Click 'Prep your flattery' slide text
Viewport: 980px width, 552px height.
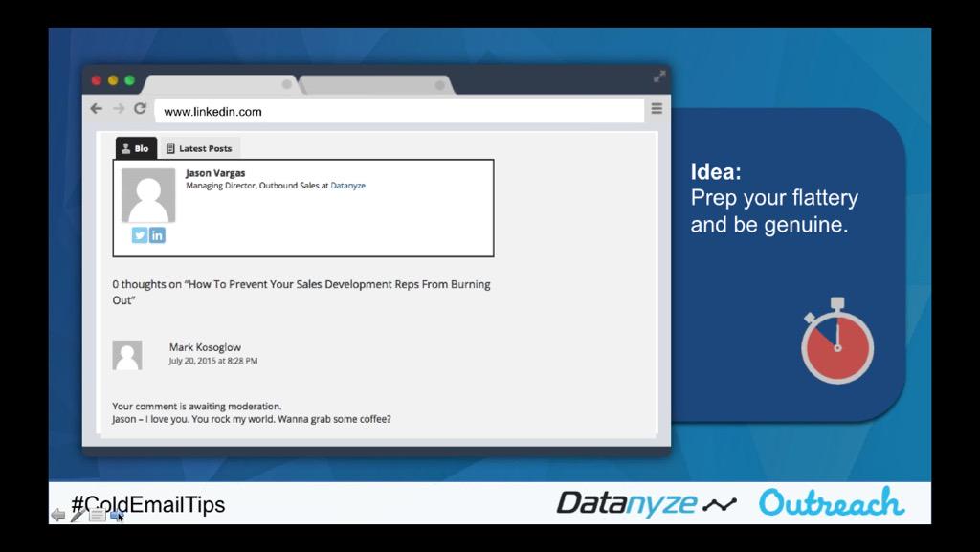point(774,199)
